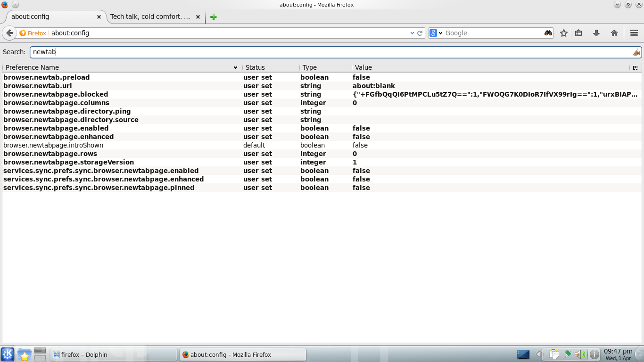The image size is (644, 362).
Task: Select the browser.newtab.preload preference
Action: [322, 77]
